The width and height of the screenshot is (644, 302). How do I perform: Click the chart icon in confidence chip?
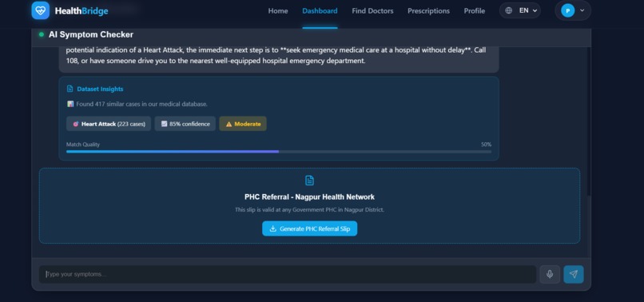(164, 124)
